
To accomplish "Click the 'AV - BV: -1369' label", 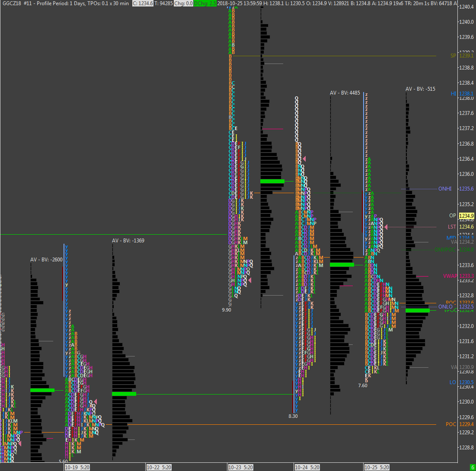I will click(x=128, y=241).
